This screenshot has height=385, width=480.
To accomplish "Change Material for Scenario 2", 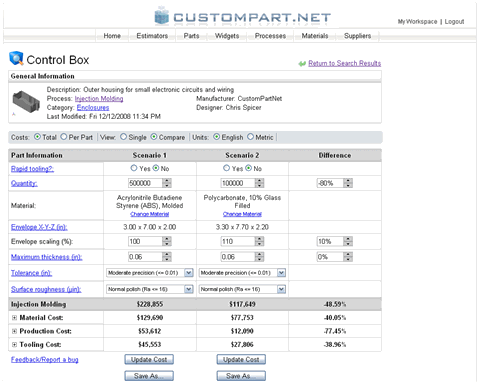I will [242, 214].
